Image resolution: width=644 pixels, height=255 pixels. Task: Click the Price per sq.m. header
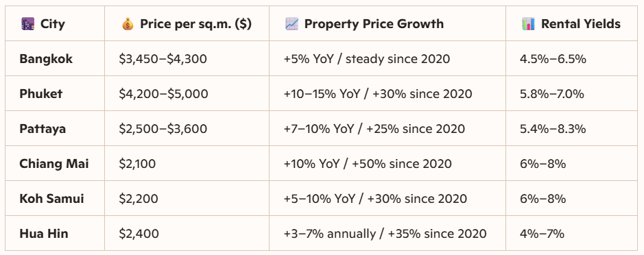coord(195,24)
